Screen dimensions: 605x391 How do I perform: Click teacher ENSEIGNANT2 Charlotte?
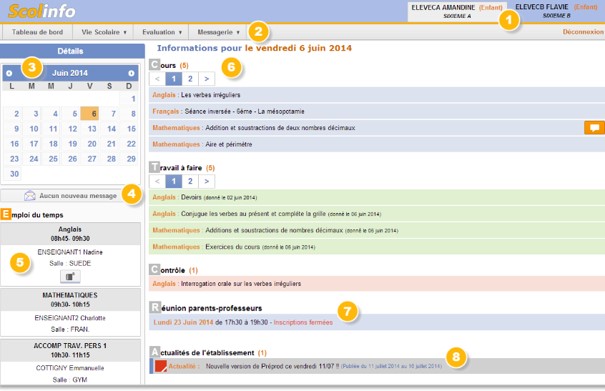coord(70,318)
